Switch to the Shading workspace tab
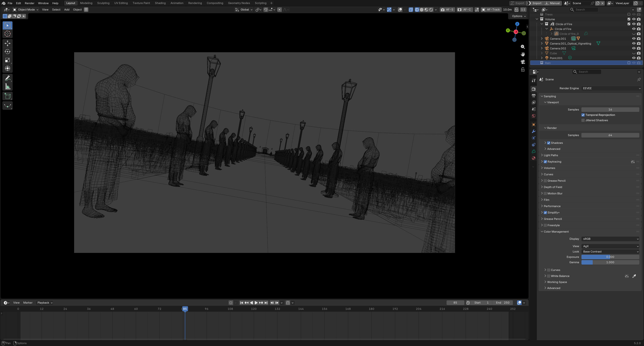This screenshot has width=644, height=346. [160, 3]
